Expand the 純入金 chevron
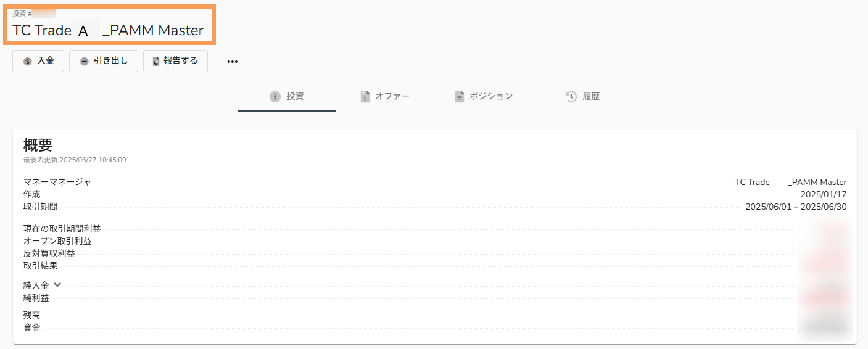This screenshot has height=349, width=868. 57,285
